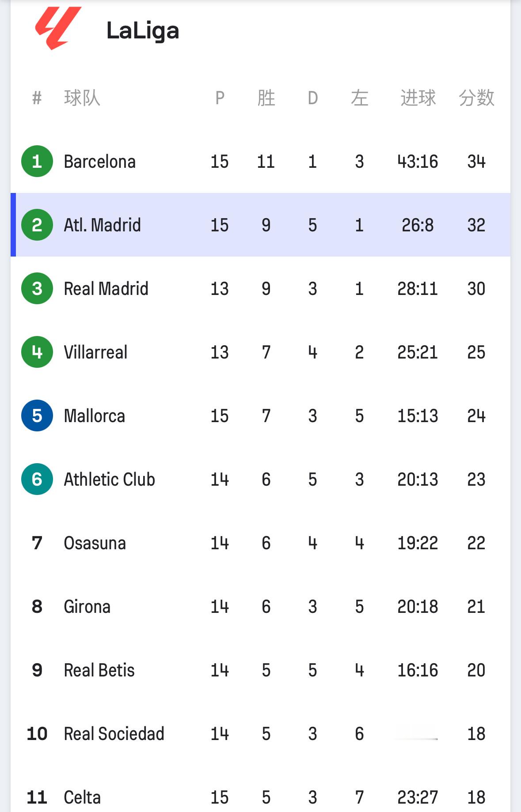The width and height of the screenshot is (521, 812).
Task: Sort by the 分数 points column
Action: point(476,98)
